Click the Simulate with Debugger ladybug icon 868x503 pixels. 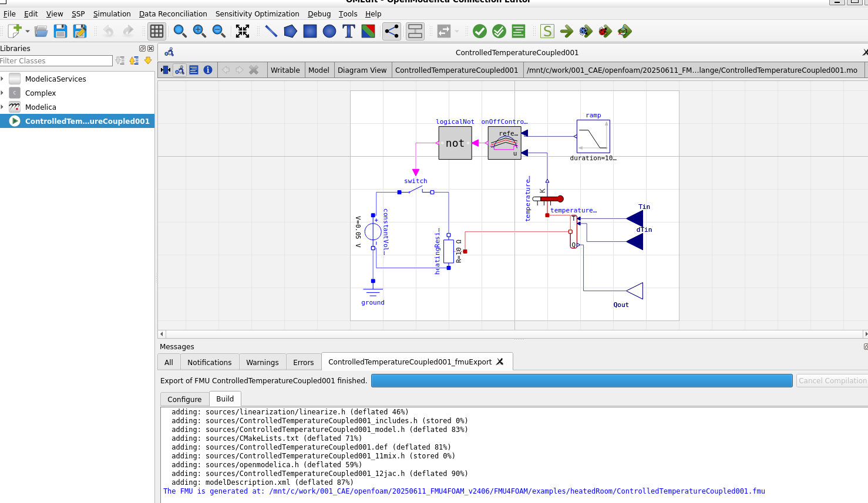(x=605, y=31)
